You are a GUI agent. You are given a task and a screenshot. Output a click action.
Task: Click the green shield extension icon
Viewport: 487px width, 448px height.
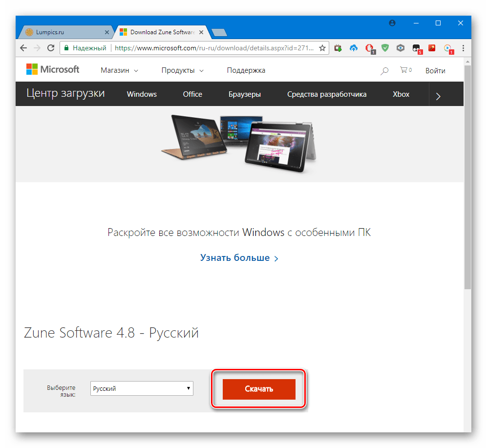385,48
